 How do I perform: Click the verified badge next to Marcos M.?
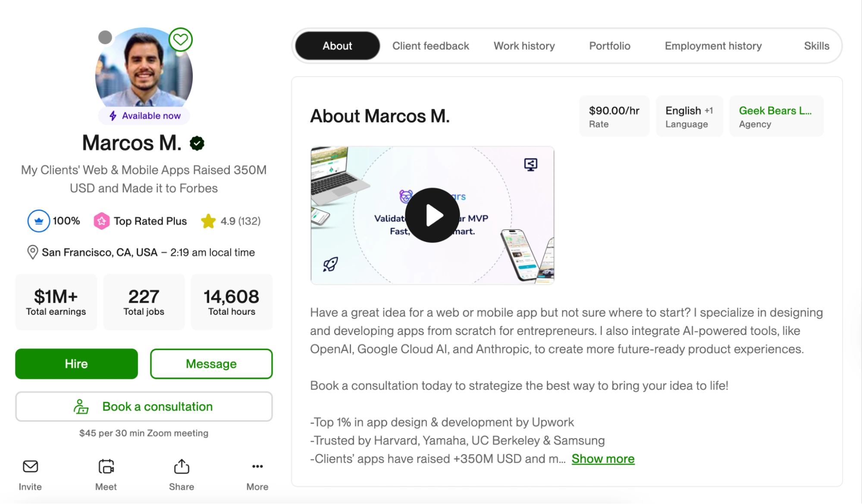pos(197,143)
